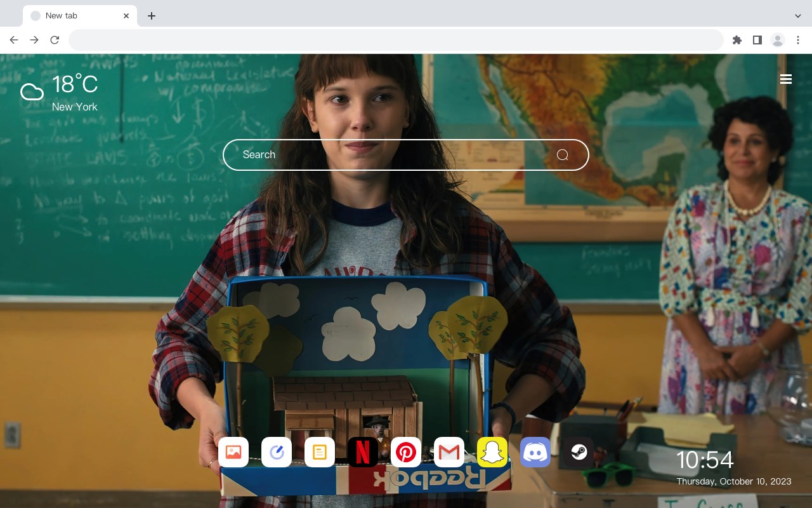The width and height of the screenshot is (812, 508).
Task: Open the blue checkmark tasks shortcut
Action: pyautogui.click(x=277, y=452)
